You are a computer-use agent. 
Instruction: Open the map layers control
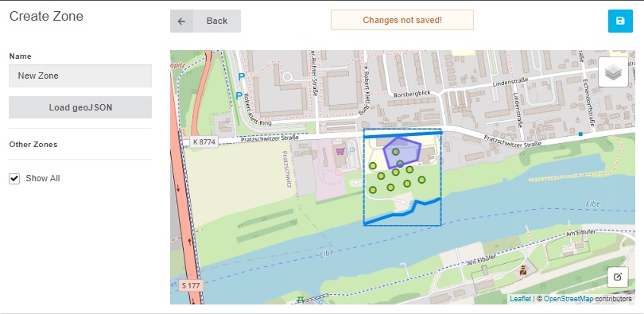613,72
